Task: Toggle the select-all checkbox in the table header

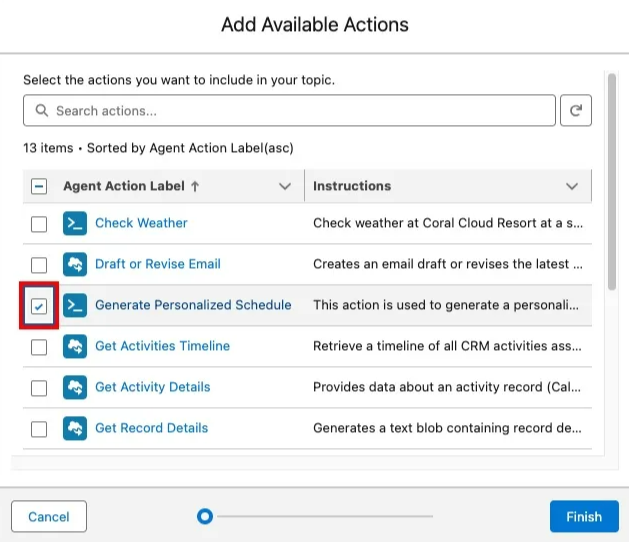Action: pyautogui.click(x=39, y=186)
